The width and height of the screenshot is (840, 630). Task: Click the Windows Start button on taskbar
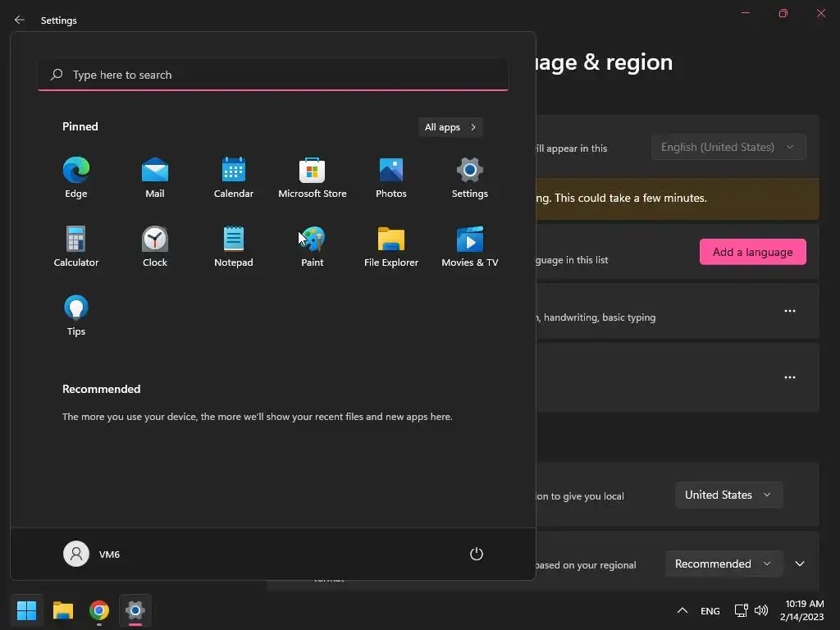point(26,610)
